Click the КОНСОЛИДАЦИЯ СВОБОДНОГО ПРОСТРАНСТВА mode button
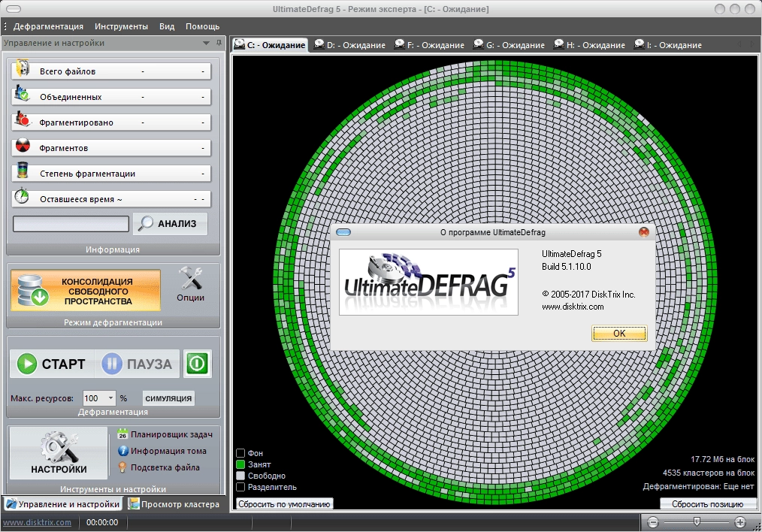The height and width of the screenshot is (532, 762). point(86,291)
